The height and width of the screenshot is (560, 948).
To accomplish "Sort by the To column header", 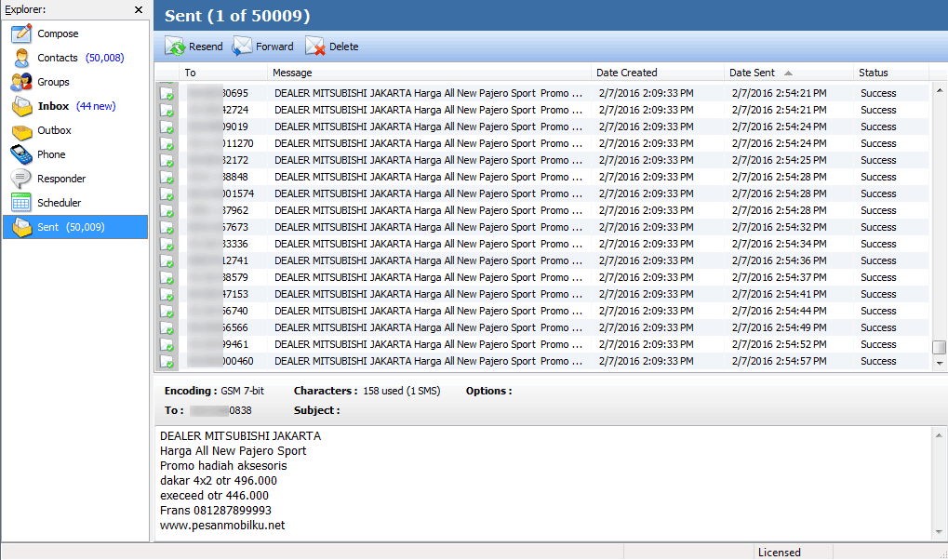I will click(x=223, y=73).
